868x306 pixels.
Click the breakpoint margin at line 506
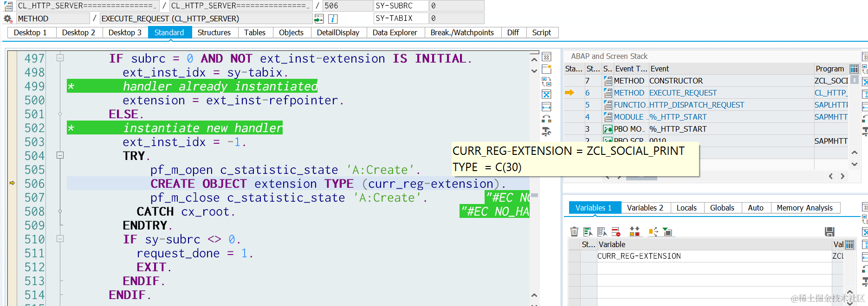pos(13,183)
